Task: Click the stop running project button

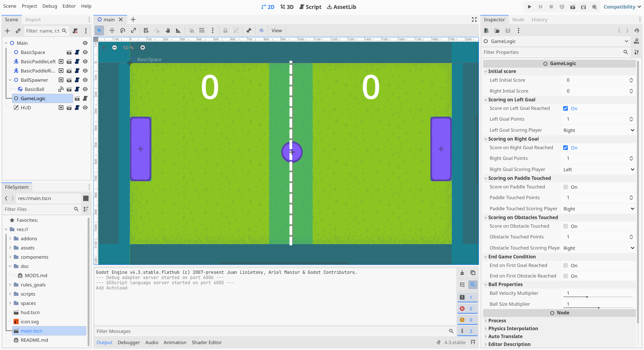Action: click(x=551, y=7)
